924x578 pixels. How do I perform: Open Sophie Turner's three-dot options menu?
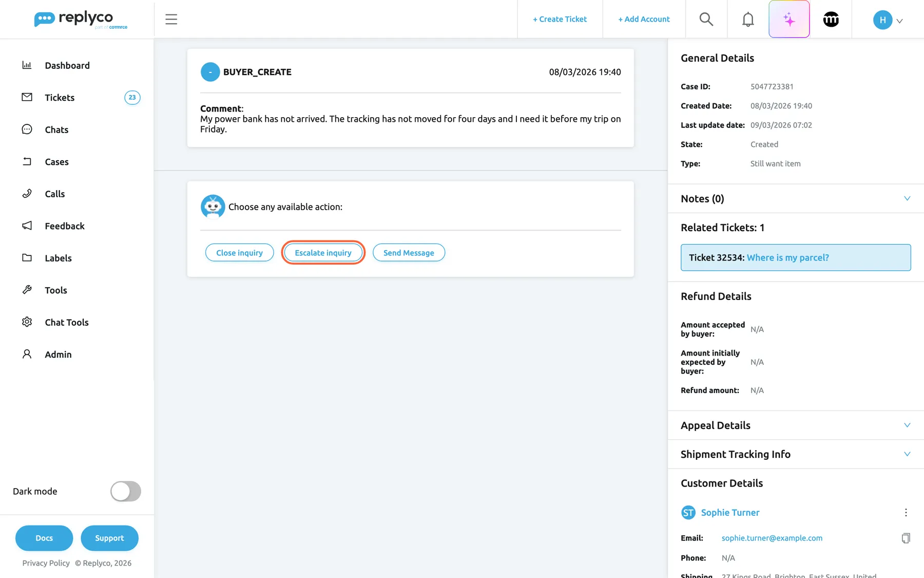[x=906, y=512]
